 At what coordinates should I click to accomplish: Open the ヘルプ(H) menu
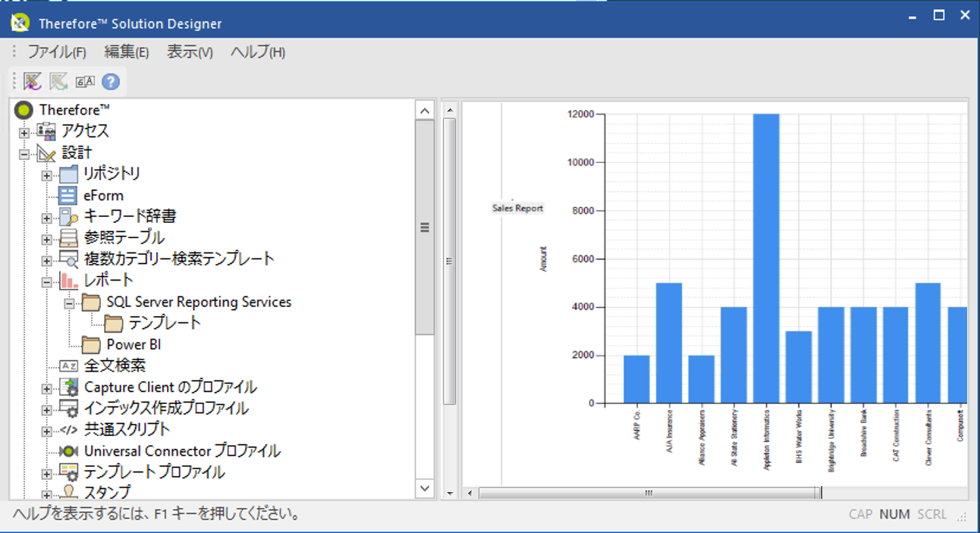click(258, 52)
